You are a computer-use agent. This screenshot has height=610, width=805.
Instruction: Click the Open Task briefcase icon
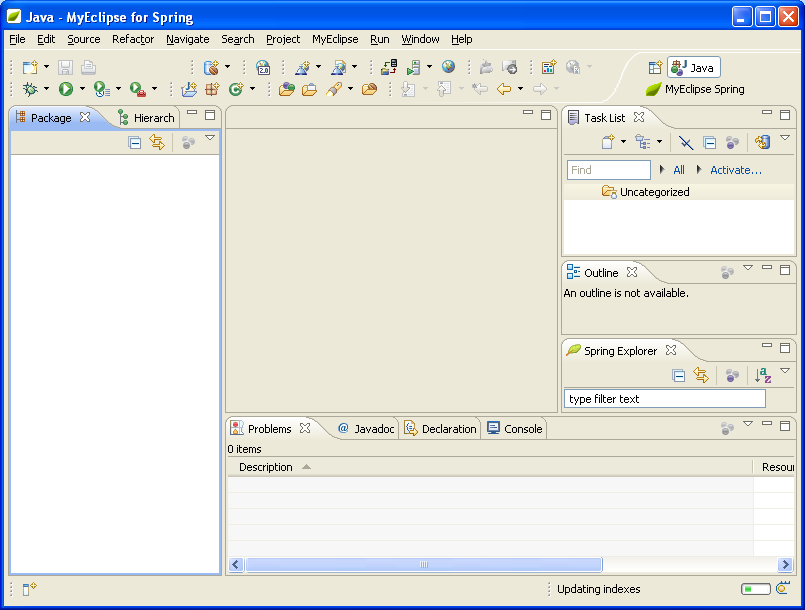point(310,89)
